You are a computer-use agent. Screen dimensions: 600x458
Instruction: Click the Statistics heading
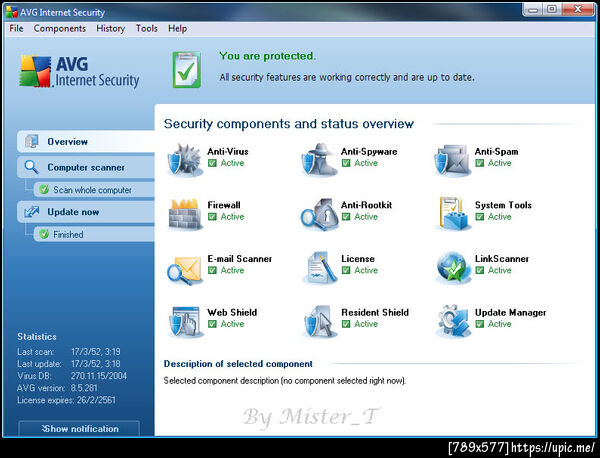[37, 337]
